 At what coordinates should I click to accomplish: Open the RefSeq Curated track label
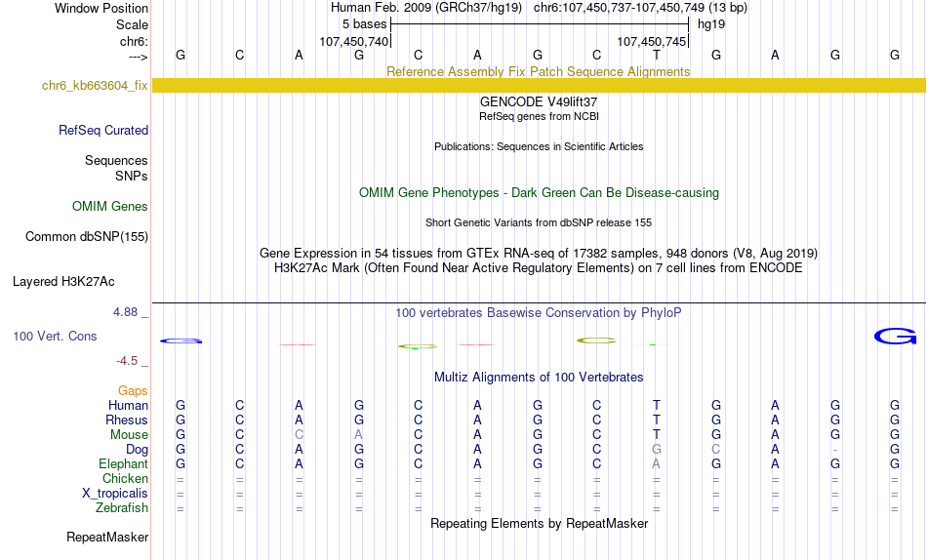coord(102,130)
